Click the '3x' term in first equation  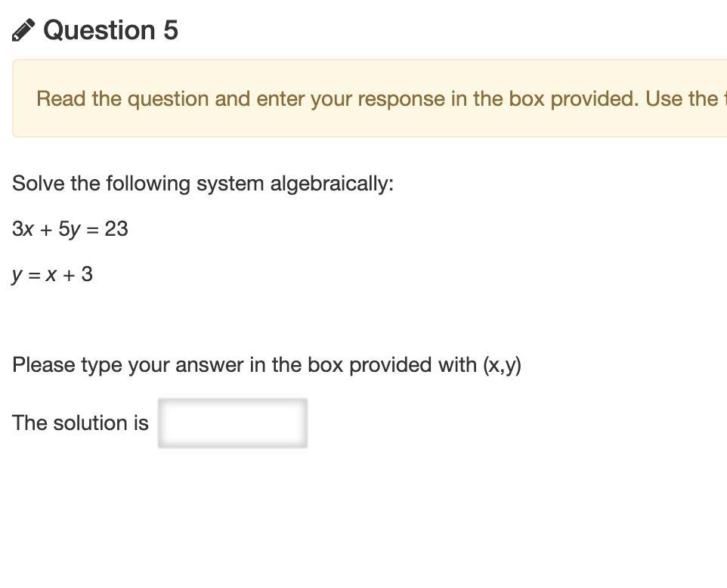23,229
